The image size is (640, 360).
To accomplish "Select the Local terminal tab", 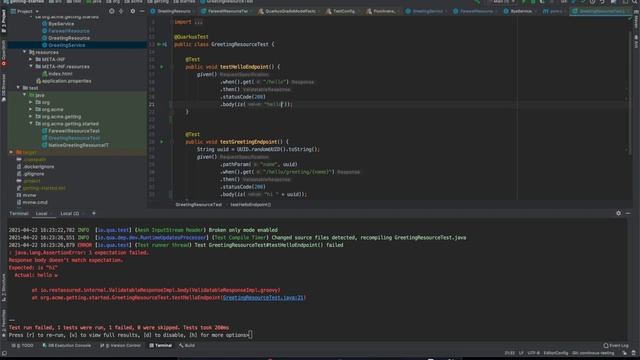I will tap(42, 213).
